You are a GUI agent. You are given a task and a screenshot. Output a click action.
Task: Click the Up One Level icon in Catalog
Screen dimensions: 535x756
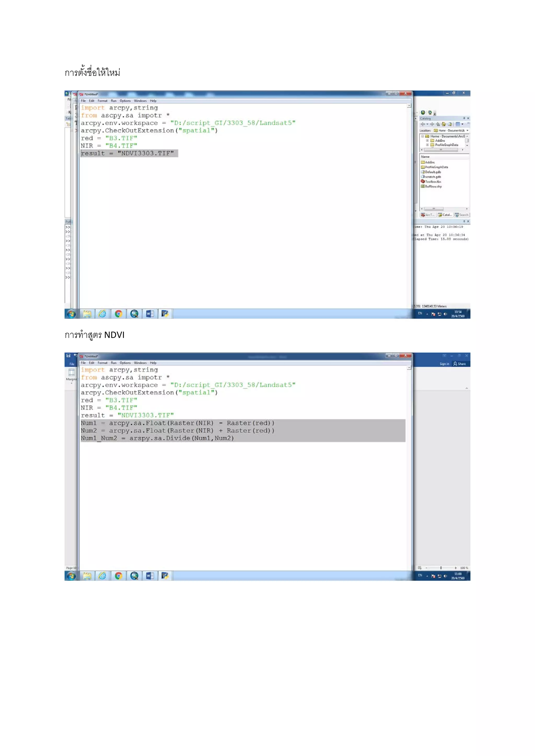coord(438,124)
